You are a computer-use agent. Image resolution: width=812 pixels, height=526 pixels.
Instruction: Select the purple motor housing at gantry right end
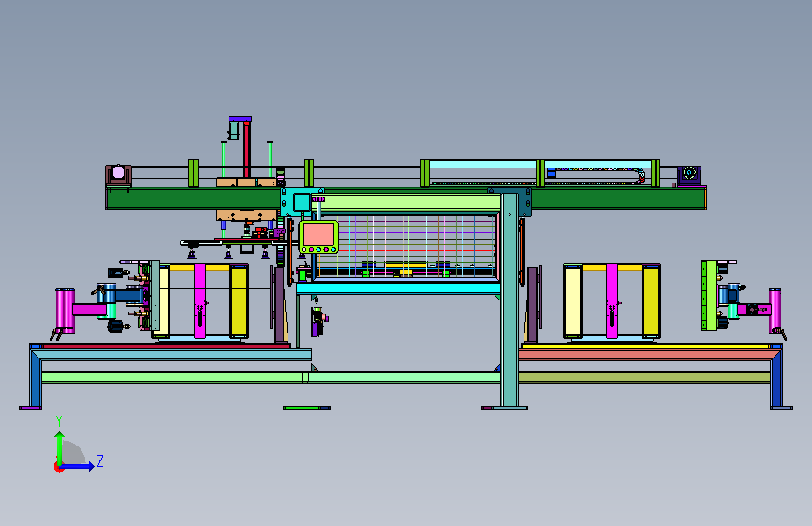click(689, 176)
